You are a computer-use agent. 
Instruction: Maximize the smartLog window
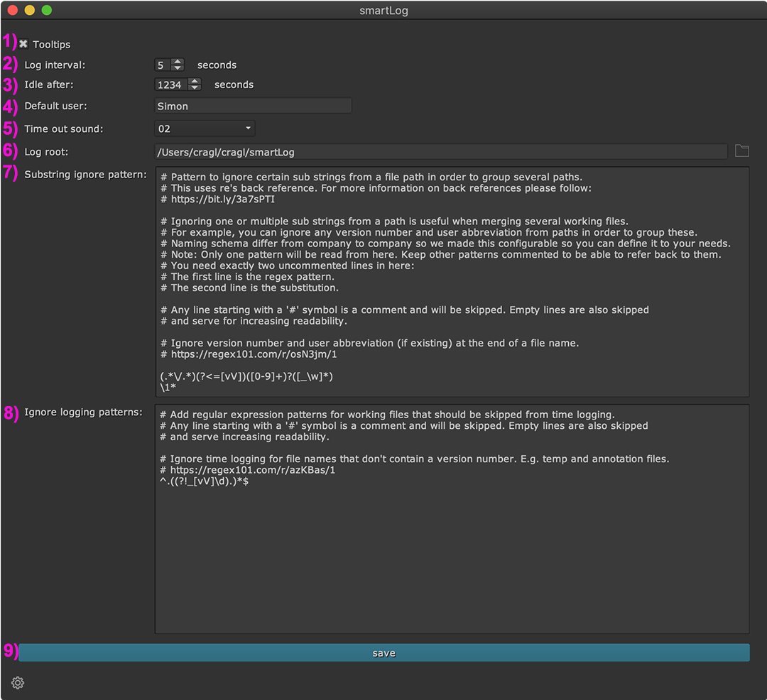pyautogui.click(x=47, y=11)
